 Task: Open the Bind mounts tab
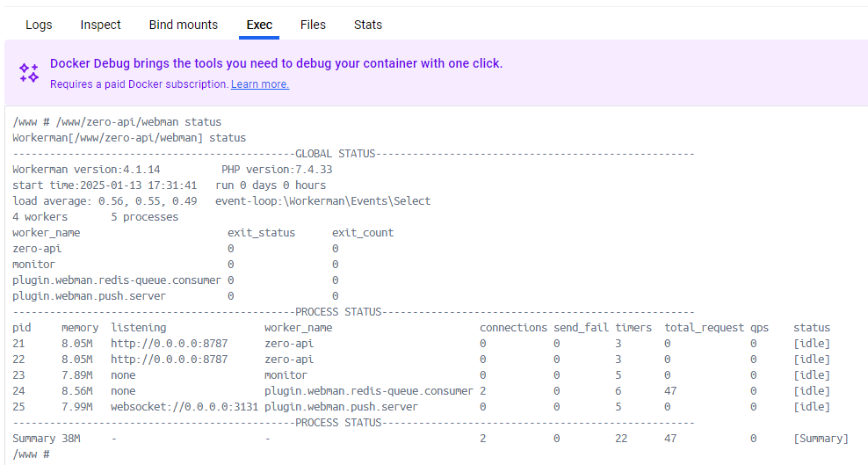184,25
